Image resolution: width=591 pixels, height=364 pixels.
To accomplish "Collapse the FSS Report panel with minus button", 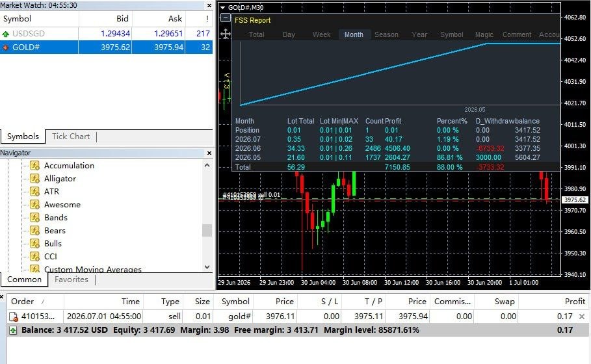I will pos(225,18).
